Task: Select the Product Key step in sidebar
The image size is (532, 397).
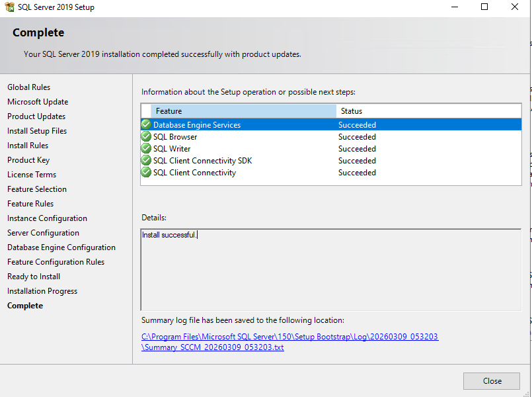Action: [x=28, y=160]
